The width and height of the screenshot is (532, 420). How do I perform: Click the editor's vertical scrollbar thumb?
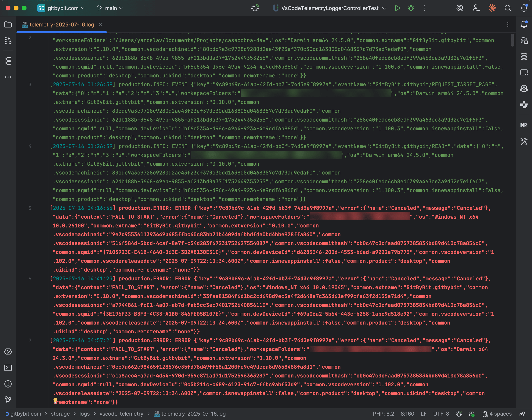tap(513, 40)
